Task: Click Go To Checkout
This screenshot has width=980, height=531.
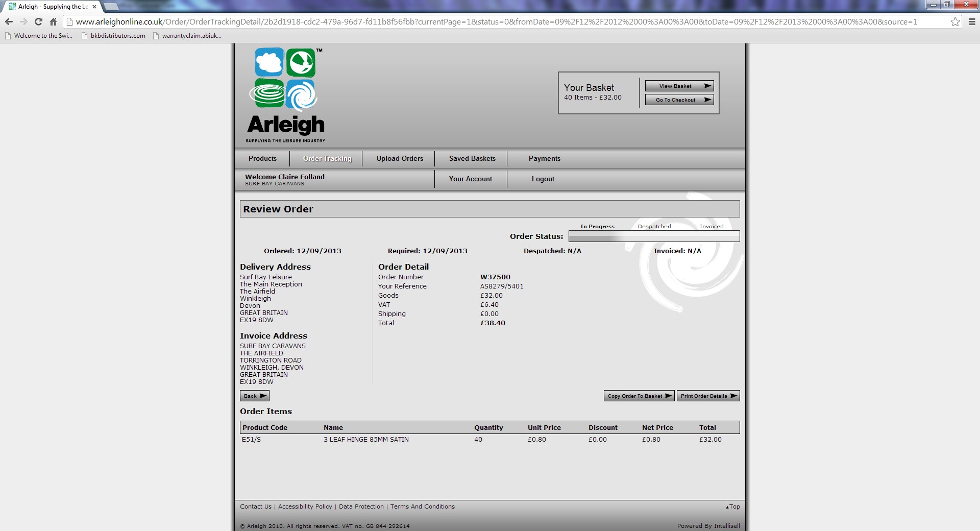Action: pyautogui.click(x=679, y=100)
